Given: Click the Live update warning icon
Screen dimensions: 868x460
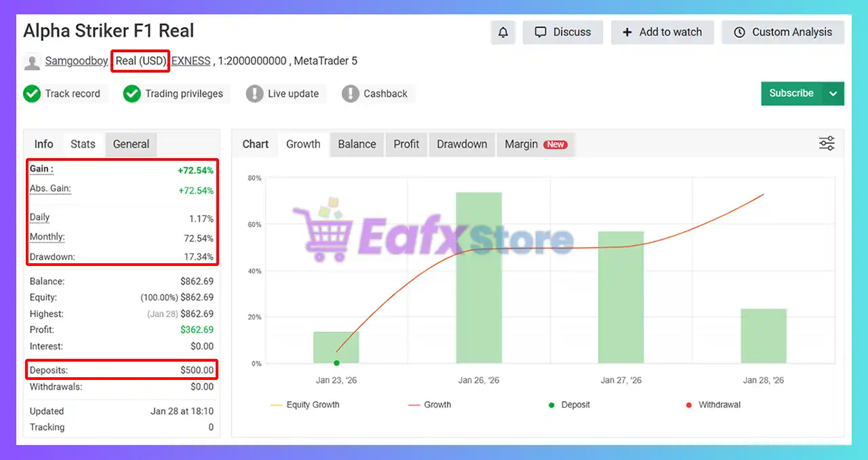Looking at the screenshot, I should pos(254,94).
